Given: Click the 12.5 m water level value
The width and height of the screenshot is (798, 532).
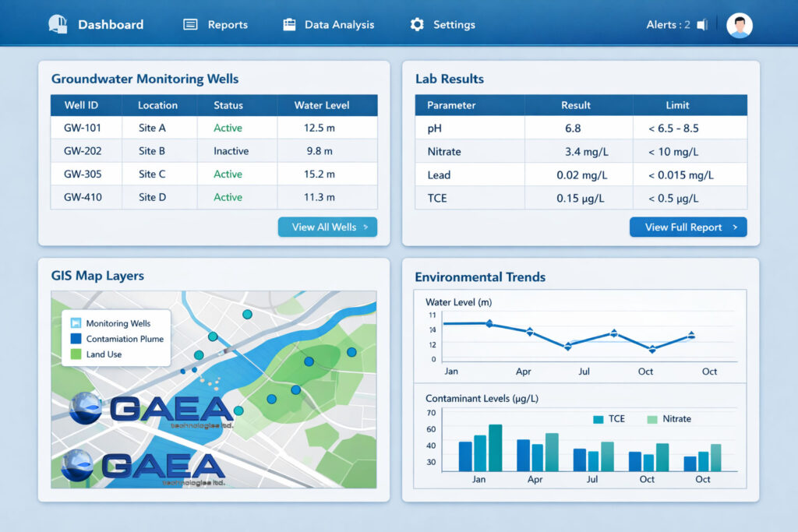Looking at the screenshot, I should pyautogui.click(x=319, y=128).
